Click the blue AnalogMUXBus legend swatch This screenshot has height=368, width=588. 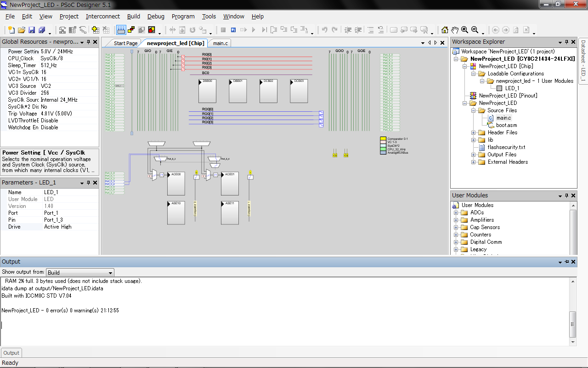[x=383, y=152]
